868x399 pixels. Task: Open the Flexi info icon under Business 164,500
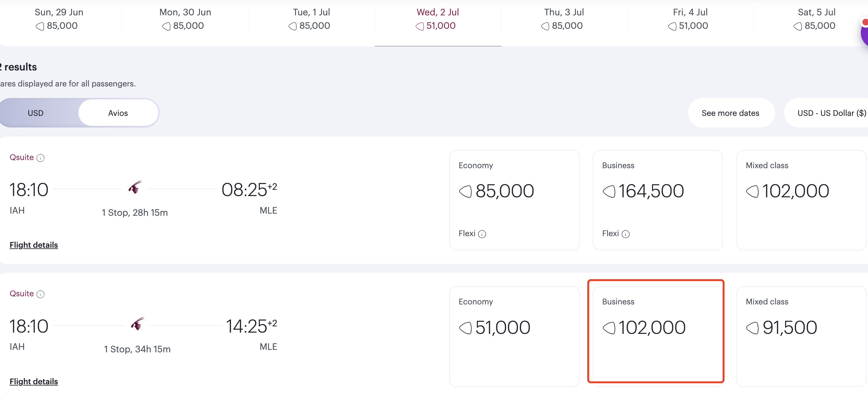click(626, 234)
